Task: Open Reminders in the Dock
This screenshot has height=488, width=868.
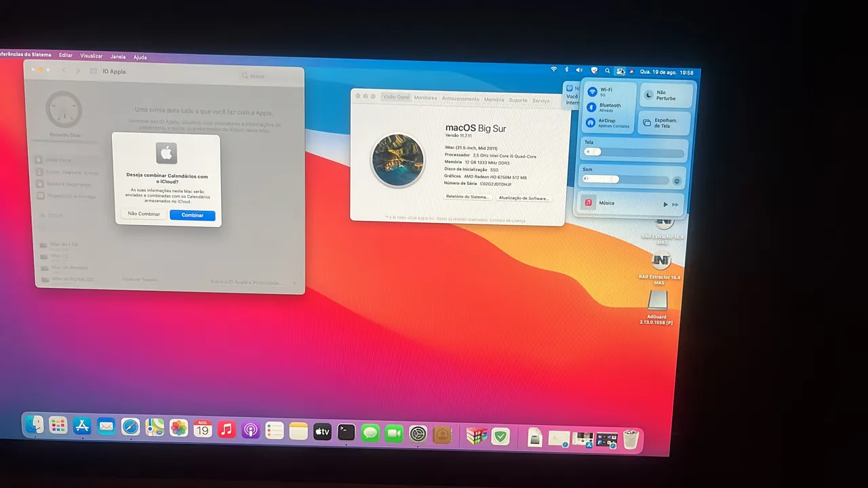Action: pyautogui.click(x=275, y=430)
